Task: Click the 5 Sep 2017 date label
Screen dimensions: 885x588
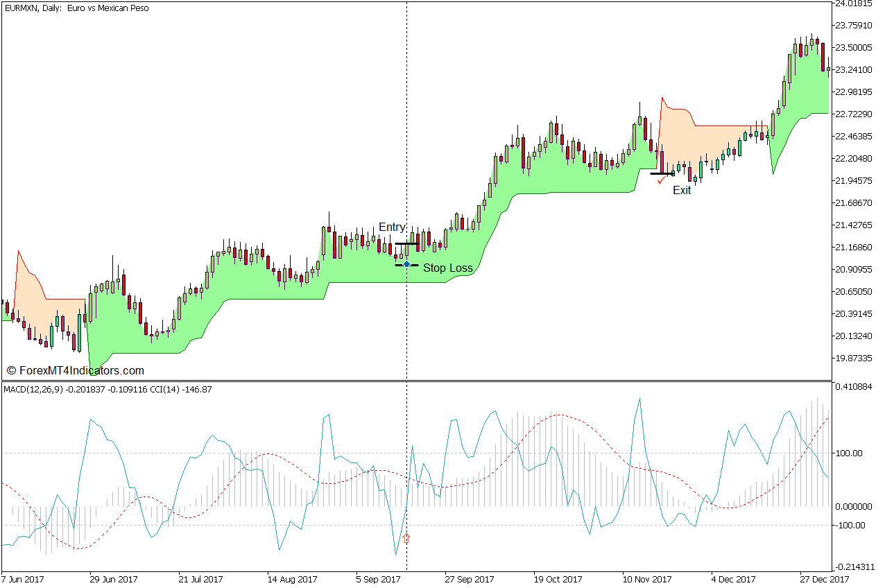Action: (x=378, y=579)
